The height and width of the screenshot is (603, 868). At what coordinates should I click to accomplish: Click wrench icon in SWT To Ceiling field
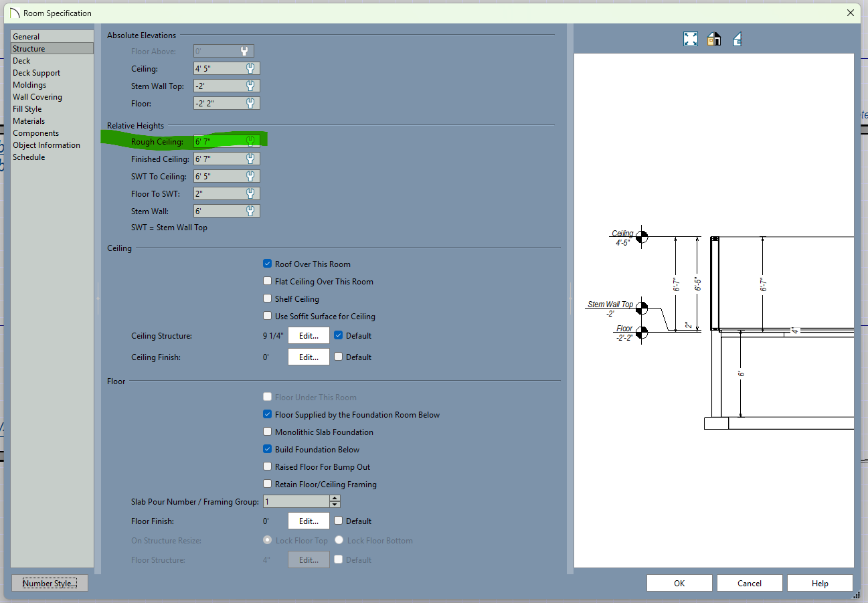point(250,176)
